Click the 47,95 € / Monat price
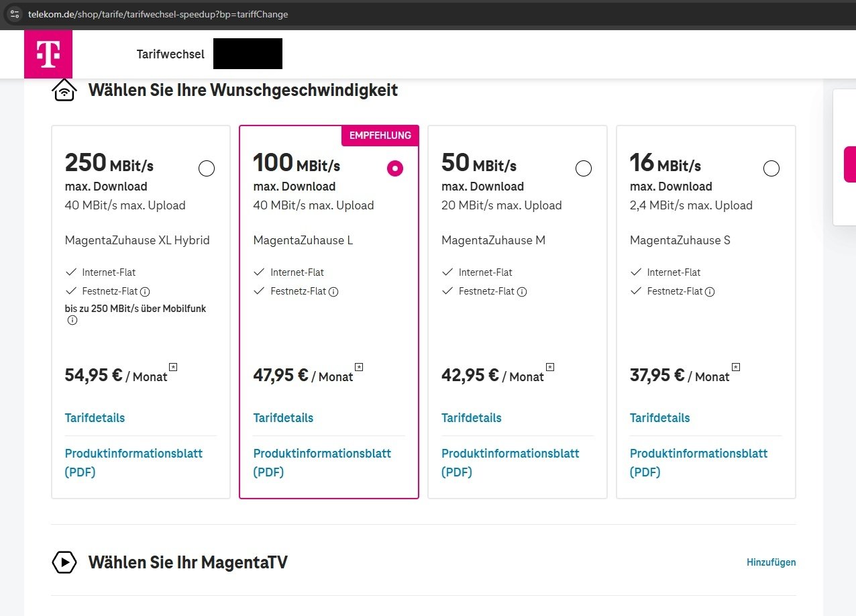Viewport: 856px width, 616px height. [x=303, y=375]
